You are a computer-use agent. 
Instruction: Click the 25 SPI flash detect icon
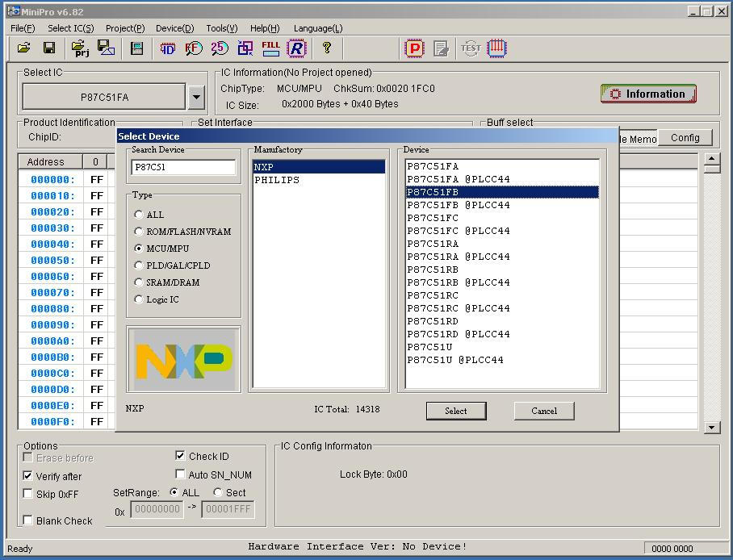pos(220,48)
